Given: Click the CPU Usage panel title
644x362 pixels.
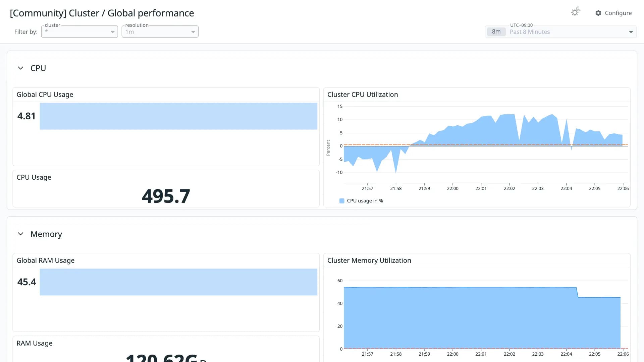Looking at the screenshot, I should pos(34,177).
